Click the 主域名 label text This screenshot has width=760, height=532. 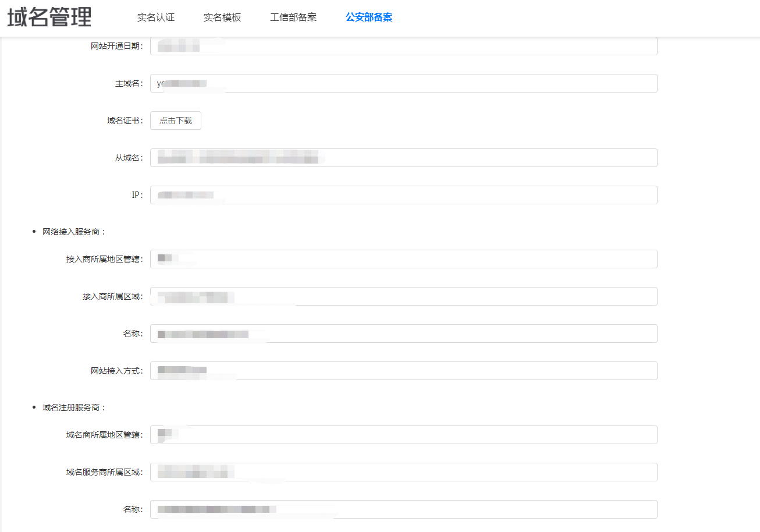[x=129, y=83]
